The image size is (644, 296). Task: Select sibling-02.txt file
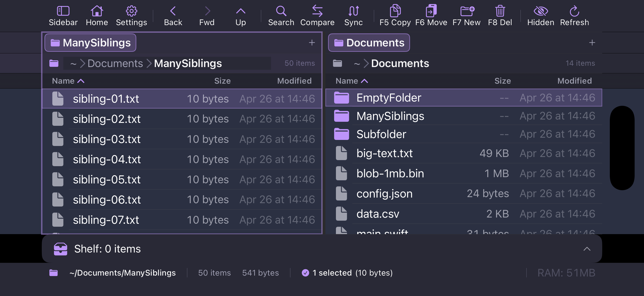(182, 119)
